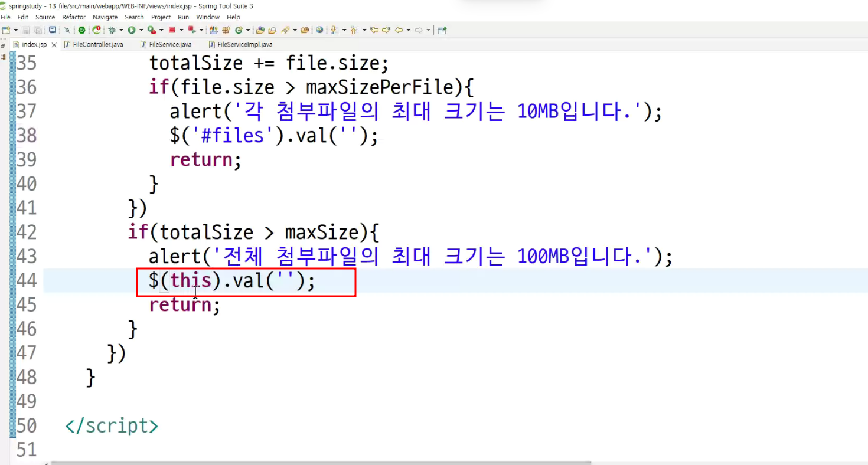Open a terminal with the monitor icon
868x465 pixels.
53,30
